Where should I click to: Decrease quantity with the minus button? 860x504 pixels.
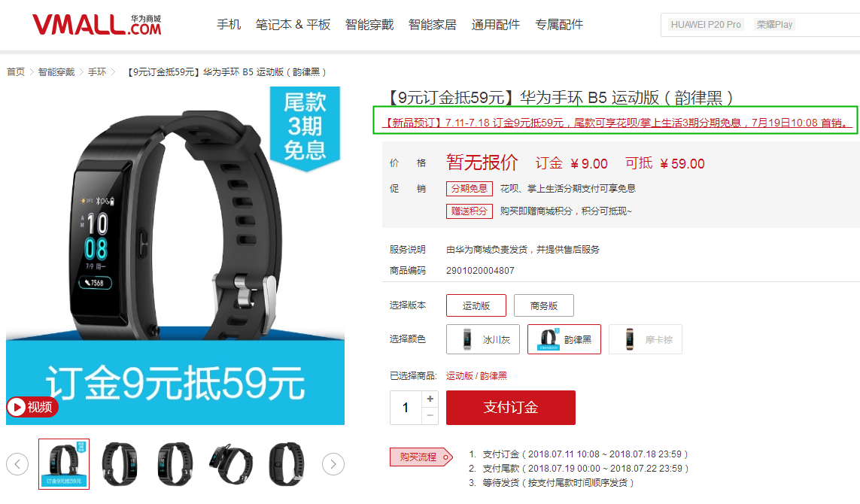pyautogui.click(x=430, y=416)
